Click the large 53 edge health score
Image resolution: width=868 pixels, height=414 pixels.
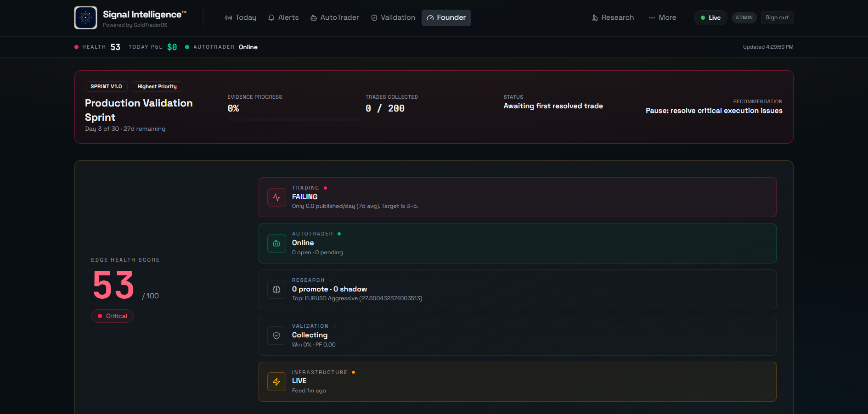point(113,285)
